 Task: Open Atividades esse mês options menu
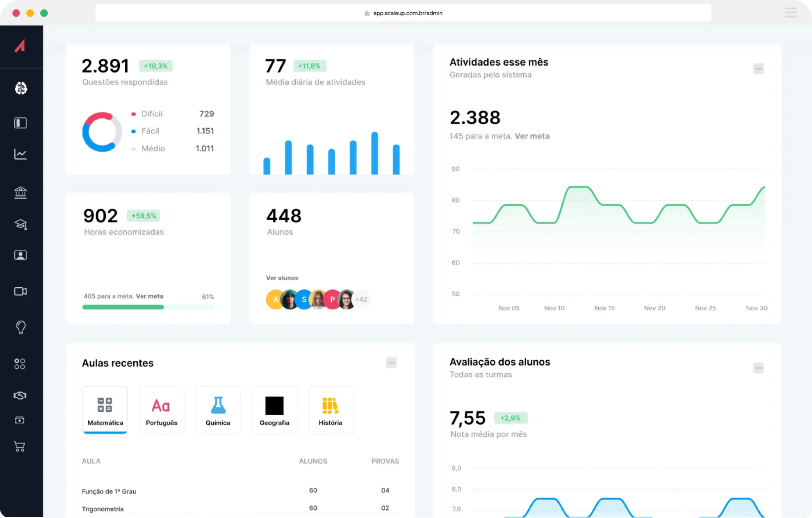(x=758, y=69)
